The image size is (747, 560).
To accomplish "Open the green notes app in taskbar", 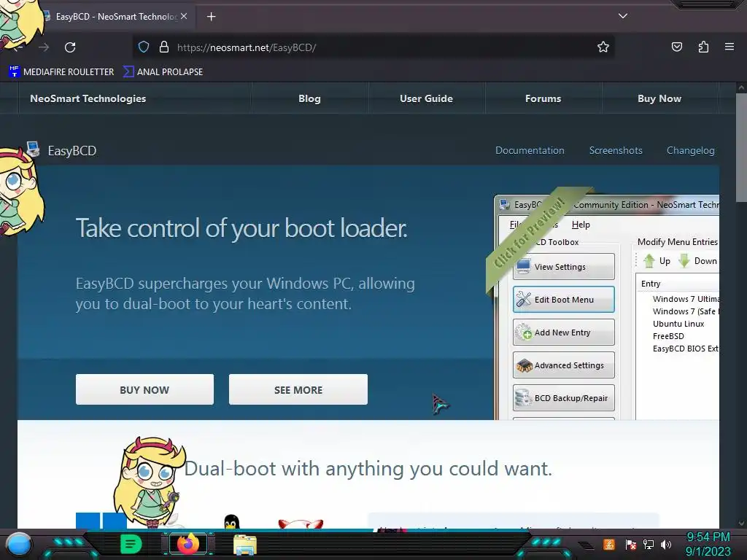I will click(x=131, y=544).
